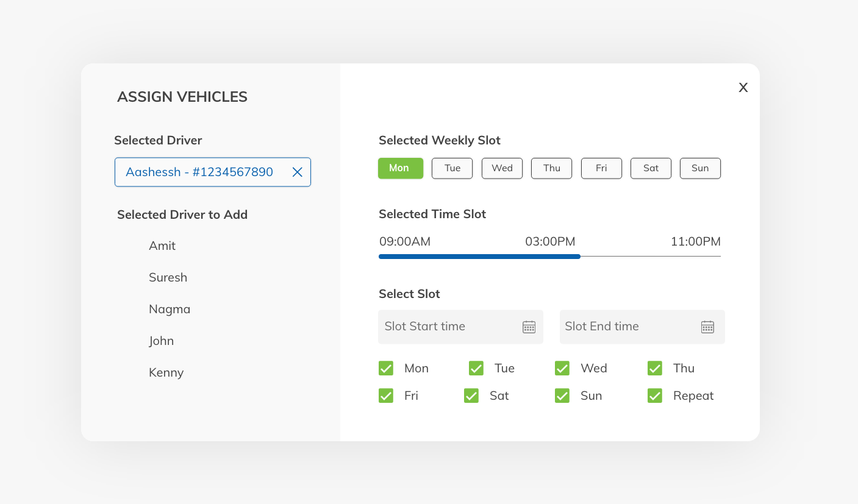Open calendar icon in Slot Start time

pyautogui.click(x=529, y=327)
